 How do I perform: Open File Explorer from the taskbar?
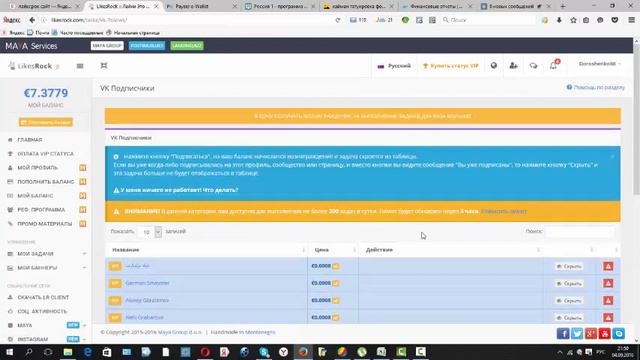(x=68, y=352)
